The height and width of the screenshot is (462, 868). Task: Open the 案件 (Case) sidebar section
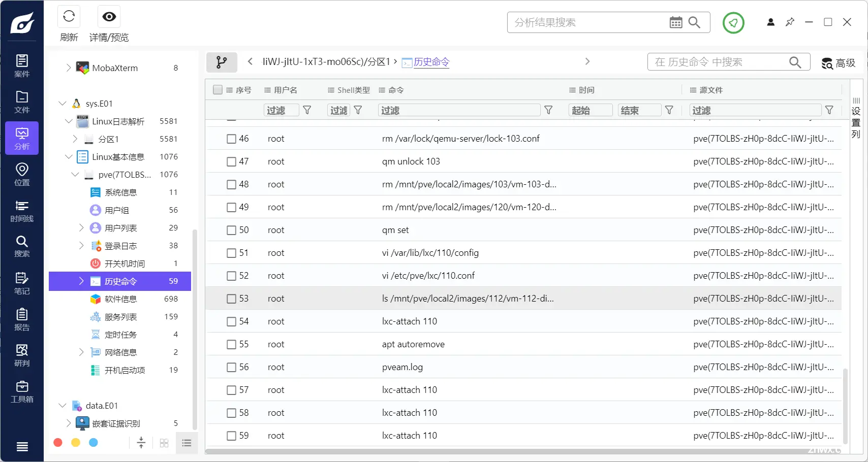pos(22,66)
